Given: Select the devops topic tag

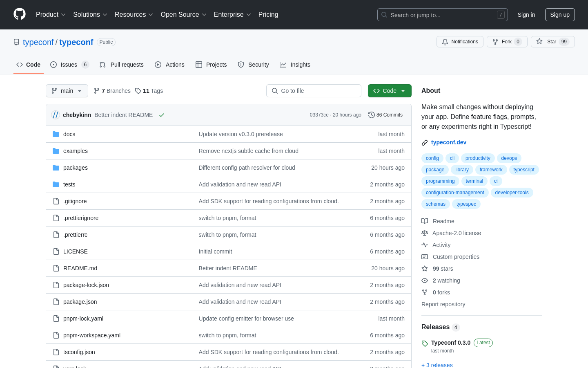Looking at the screenshot, I should [x=509, y=158].
